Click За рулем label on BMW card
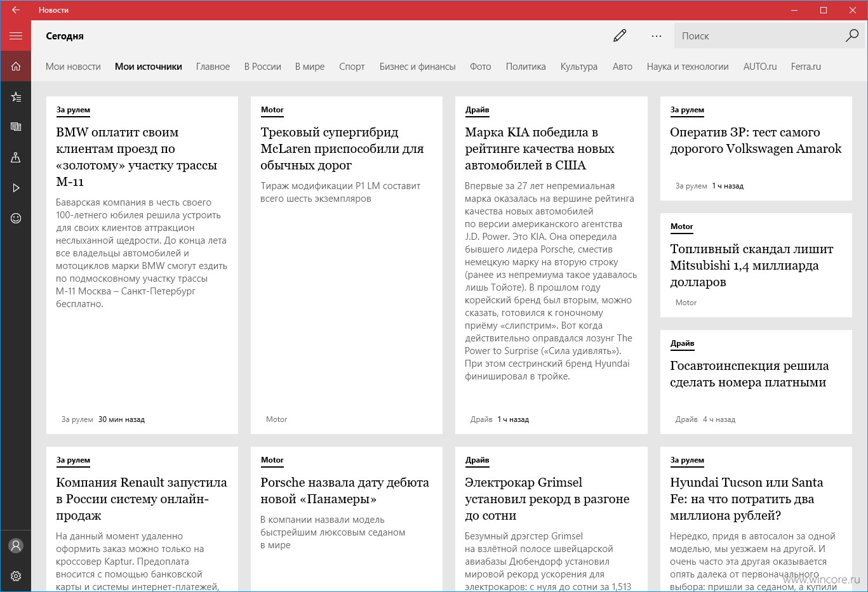This screenshot has width=868, height=592. click(x=73, y=110)
